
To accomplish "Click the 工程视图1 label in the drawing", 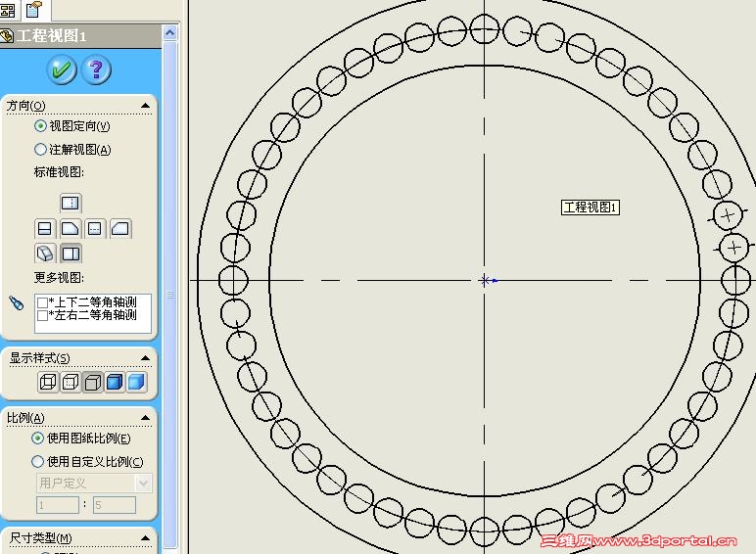I will coord(591,208).
